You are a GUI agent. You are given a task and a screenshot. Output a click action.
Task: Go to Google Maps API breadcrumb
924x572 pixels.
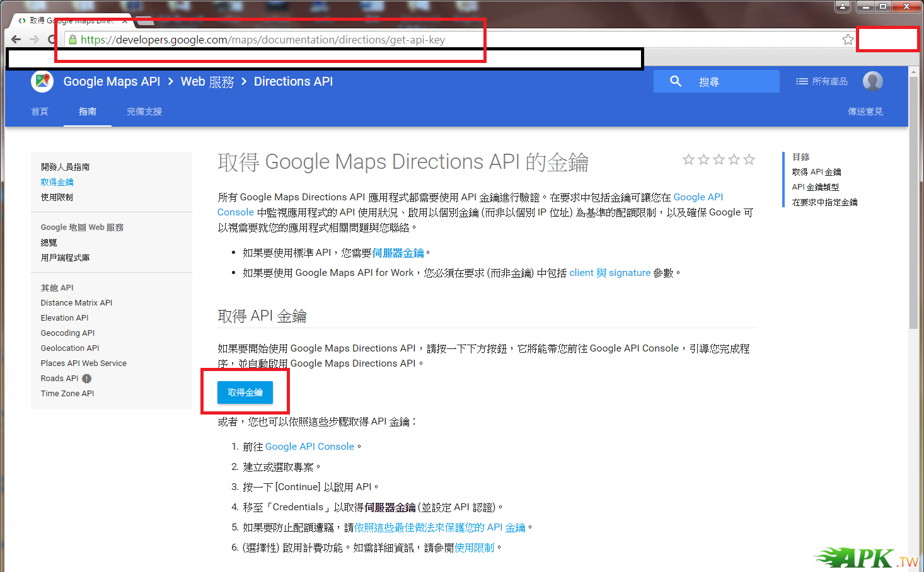point(112,81)
